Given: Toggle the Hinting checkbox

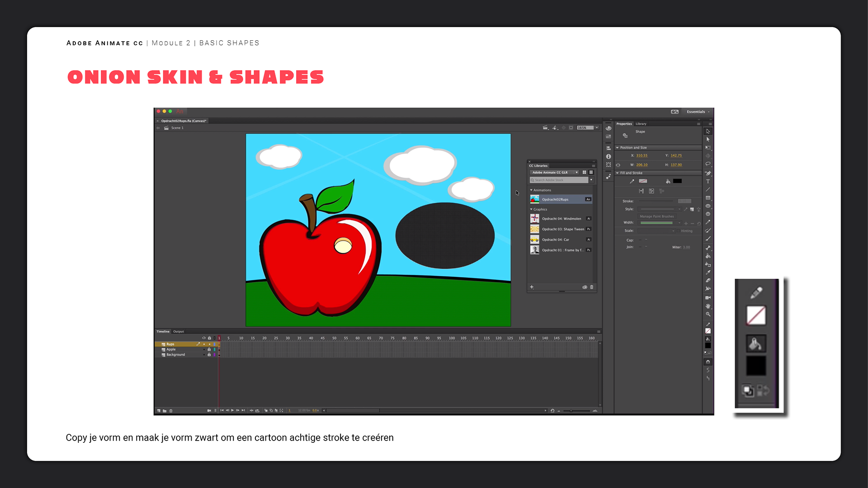Looking at the screenshot, I should pos(678,231).
